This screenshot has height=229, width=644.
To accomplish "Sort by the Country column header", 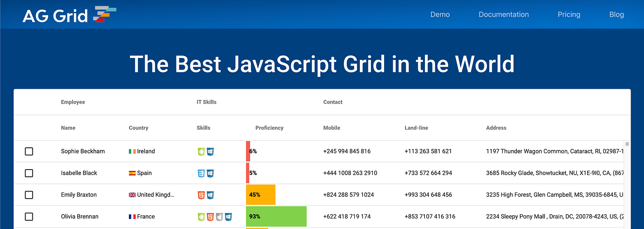I will pos(138,128).
